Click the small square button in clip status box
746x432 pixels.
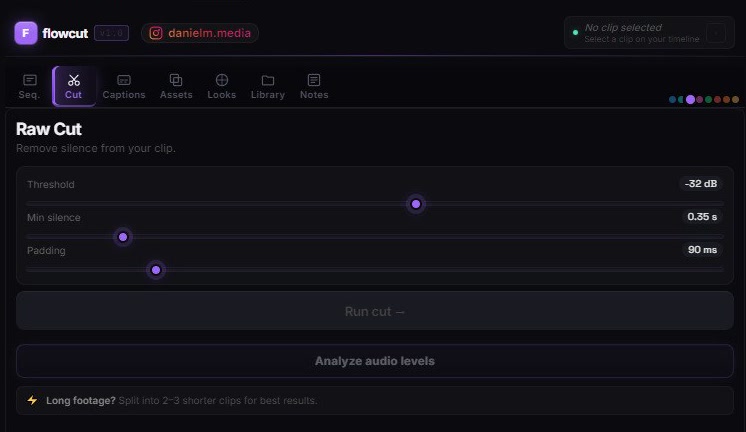(716, 33)
